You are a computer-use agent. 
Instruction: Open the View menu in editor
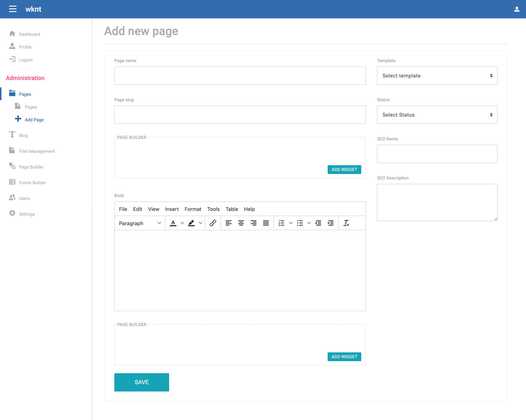tap(154, 209)
